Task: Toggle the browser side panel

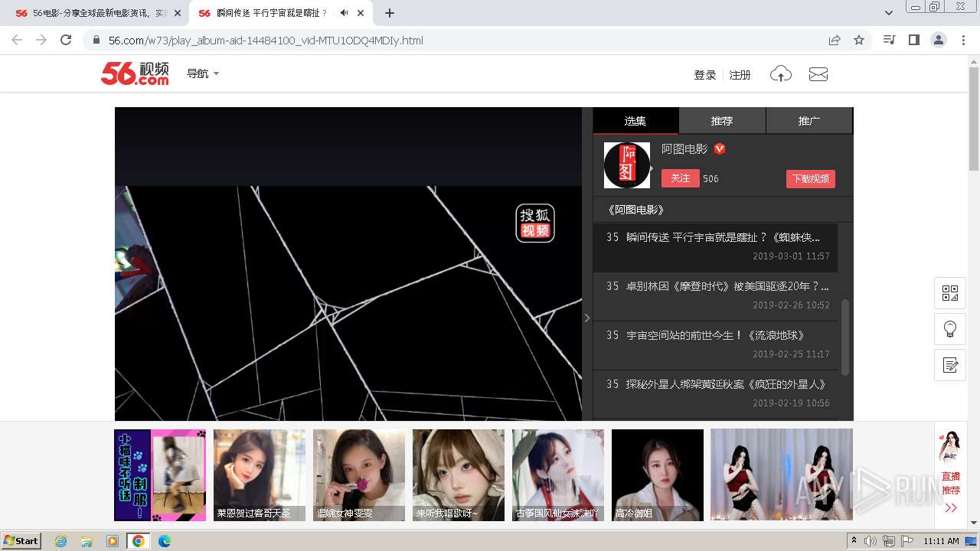Action: click(913, 40)
